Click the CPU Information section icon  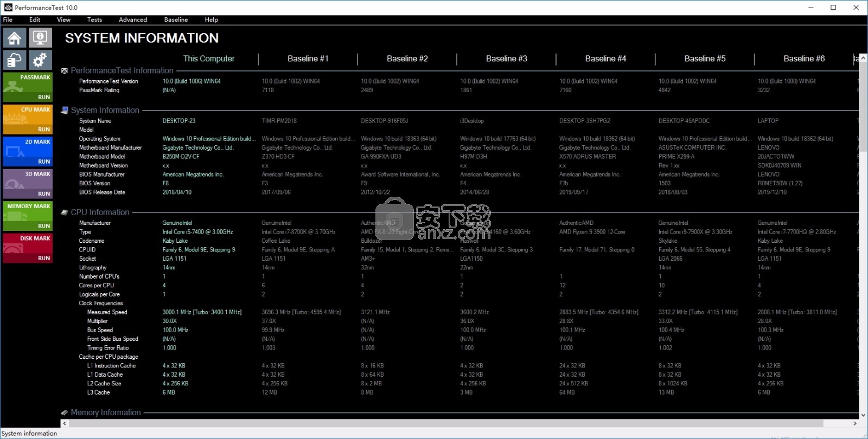pyautogui.click(x=65, y=212)
